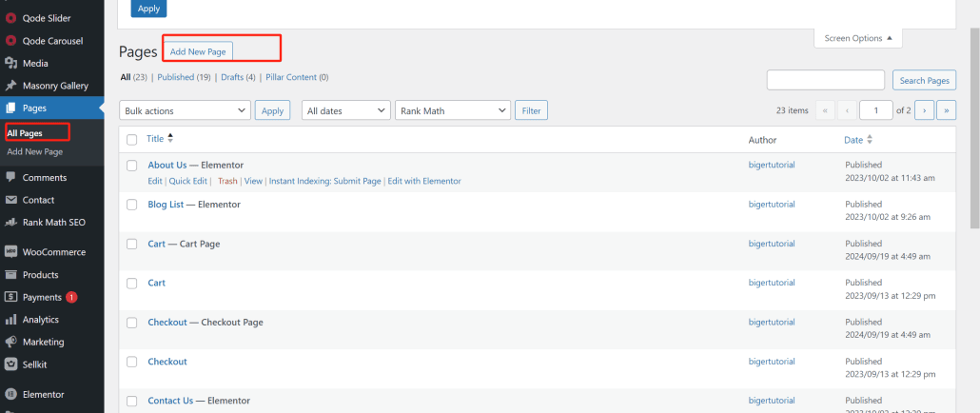This screenshot has height=413, width=980.
Task: Click the Qode Slider sidebar icon
Action: point(10,18)
